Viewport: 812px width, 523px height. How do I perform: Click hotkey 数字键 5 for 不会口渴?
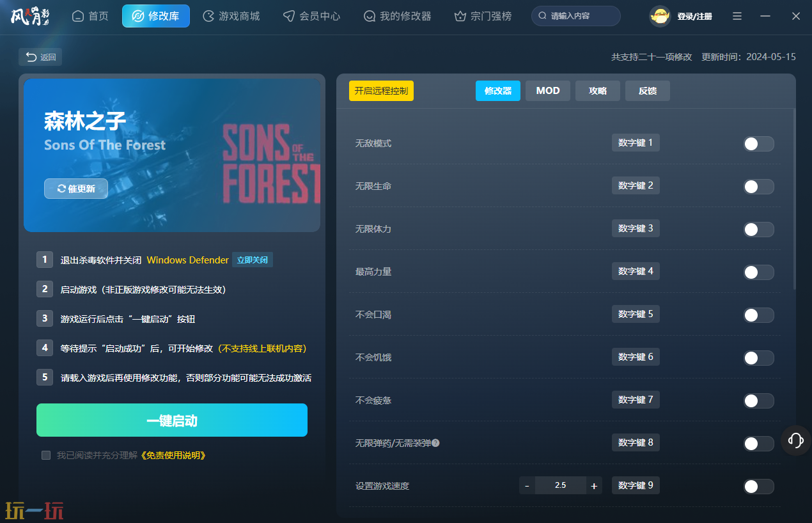pyautogui.click(x=636, y=314)
